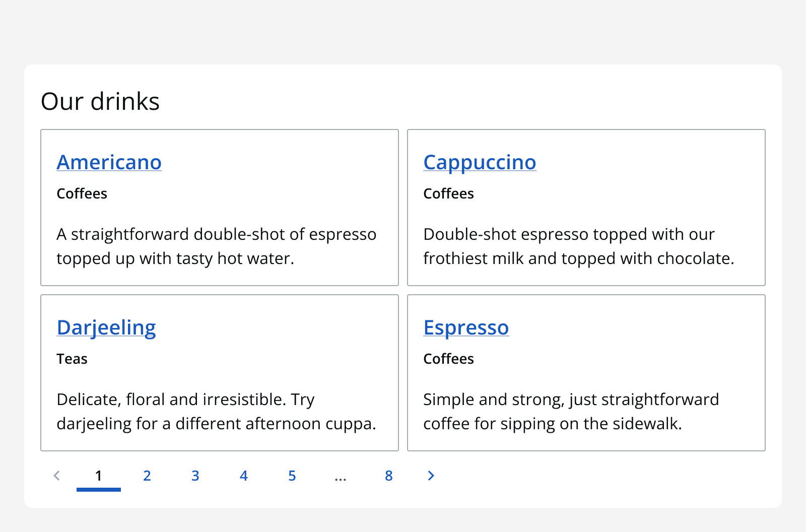The width and height of the screenshot is (806, 532).
Task: Go to page 2 of drinks
Action: coord(147,476)
